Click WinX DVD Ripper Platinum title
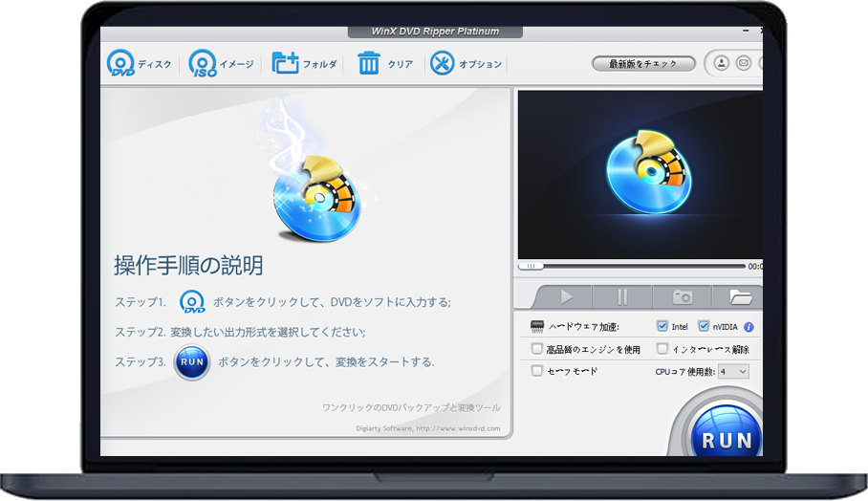This screenshot has width=868, height=501. (x=435, y=32)
